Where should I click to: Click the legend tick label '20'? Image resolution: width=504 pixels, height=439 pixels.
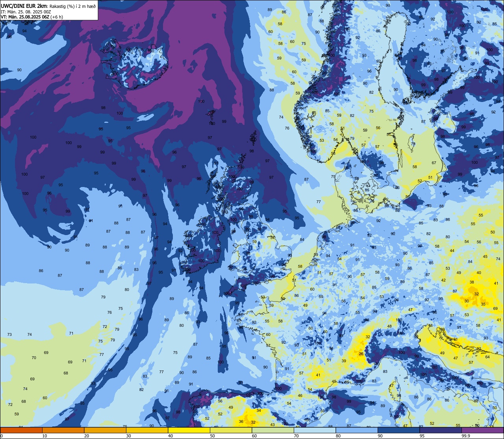coord(87,436)
